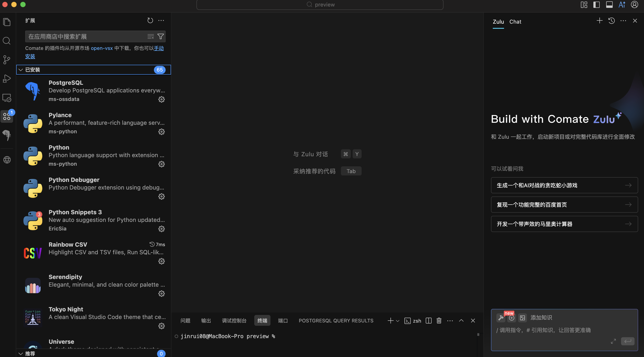The image size is (644, 357).
Task: Open the Explorer view in activity bar
Action: [7, 22]
